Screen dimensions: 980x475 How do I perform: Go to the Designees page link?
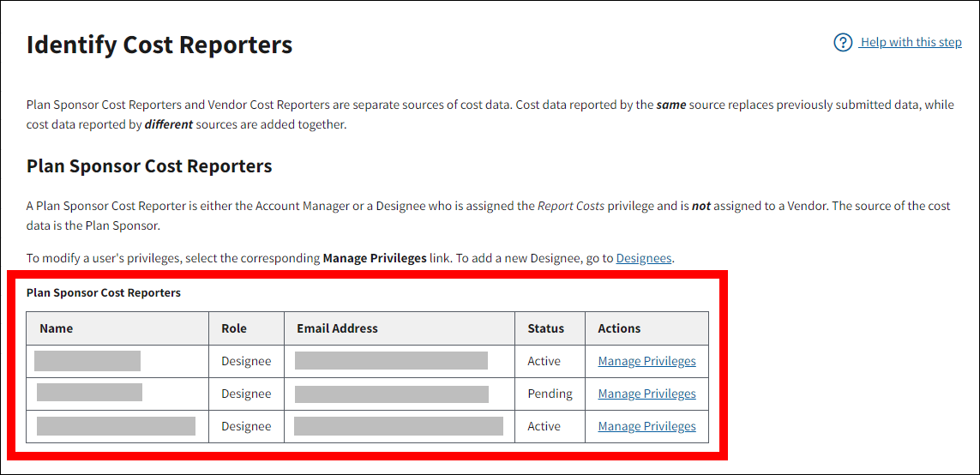643,258
